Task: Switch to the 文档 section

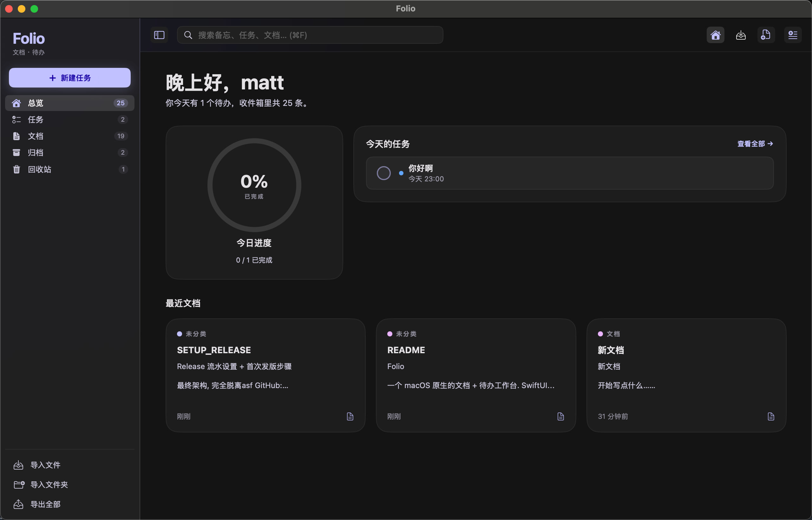Action: tap(69, 136)
